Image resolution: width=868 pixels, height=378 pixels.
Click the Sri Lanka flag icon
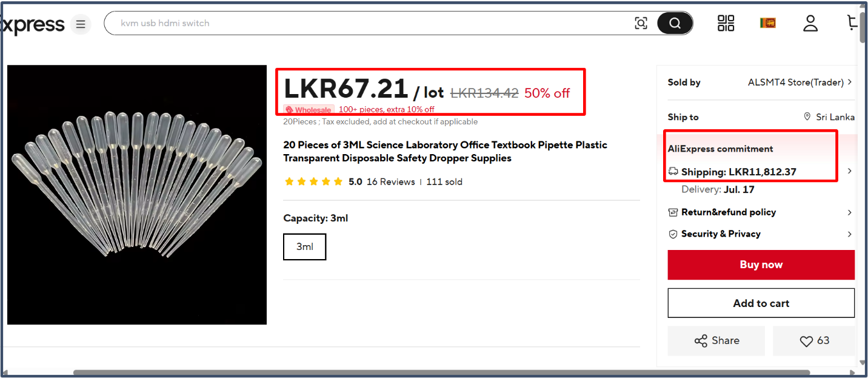pos(767,23)
